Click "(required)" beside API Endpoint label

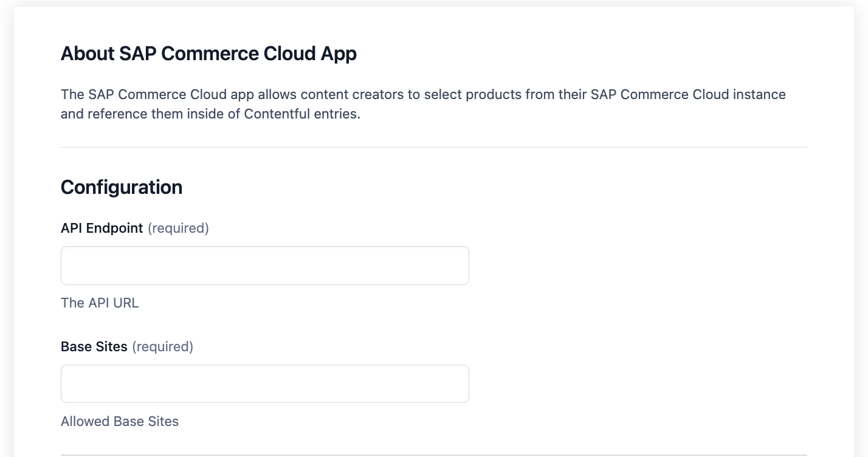[179, 228]
